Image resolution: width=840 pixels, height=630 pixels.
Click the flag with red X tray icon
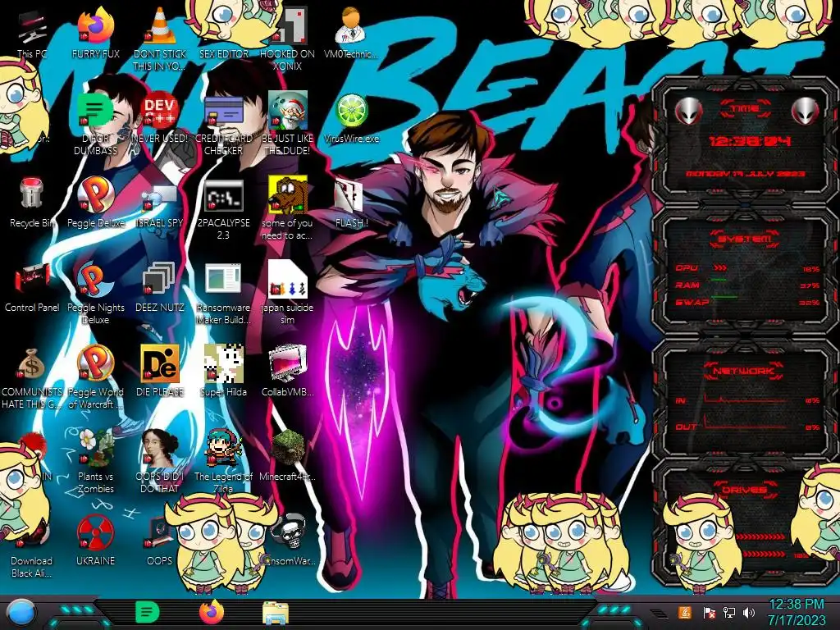[x=710, y=613]
